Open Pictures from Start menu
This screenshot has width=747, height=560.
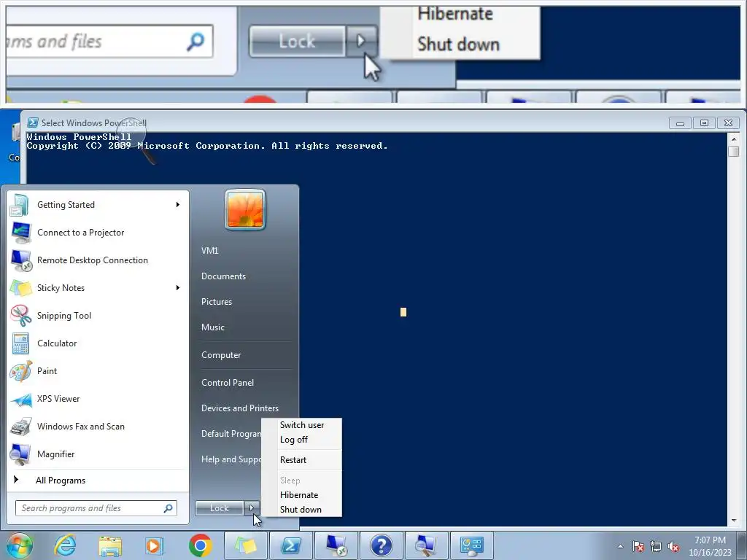tap(217, 302)
